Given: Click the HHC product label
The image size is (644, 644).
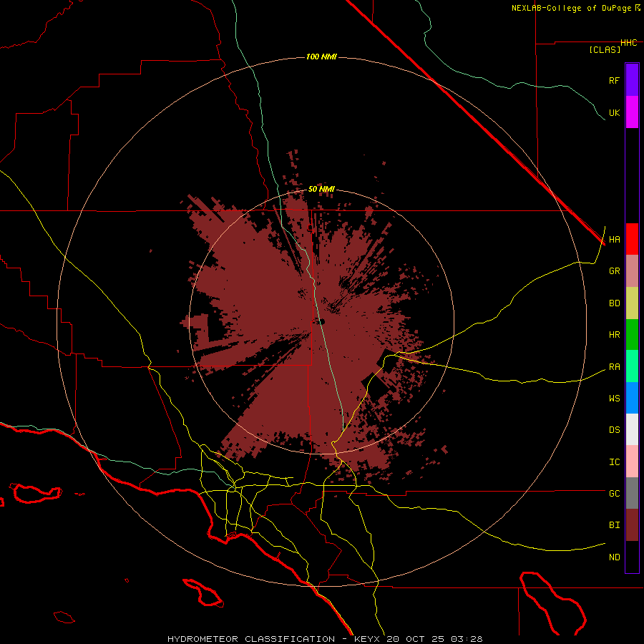Looking at the screenshot, I should (628, 43).
